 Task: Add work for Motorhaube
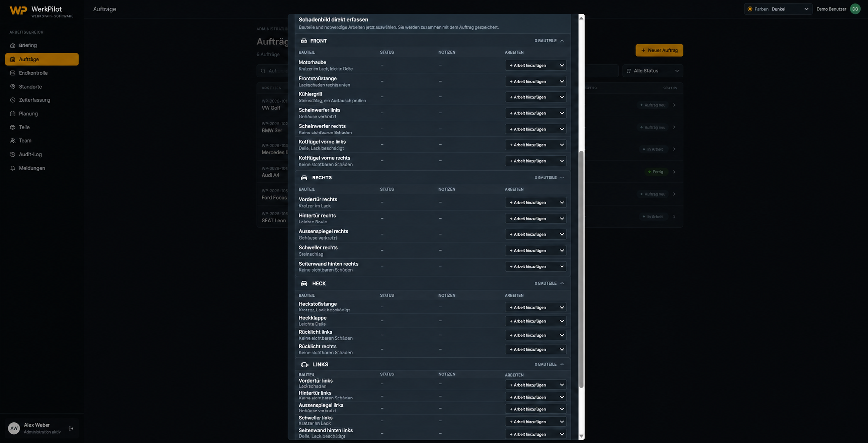535,65
